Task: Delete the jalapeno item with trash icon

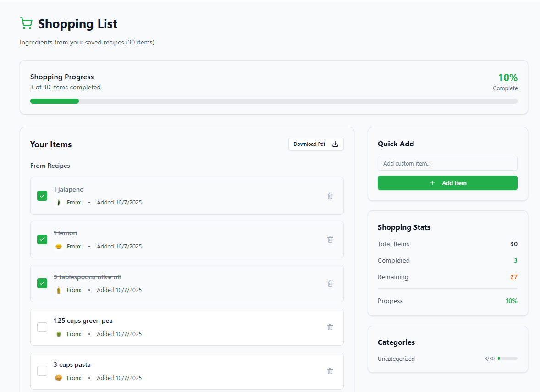Action: point(330,196)
